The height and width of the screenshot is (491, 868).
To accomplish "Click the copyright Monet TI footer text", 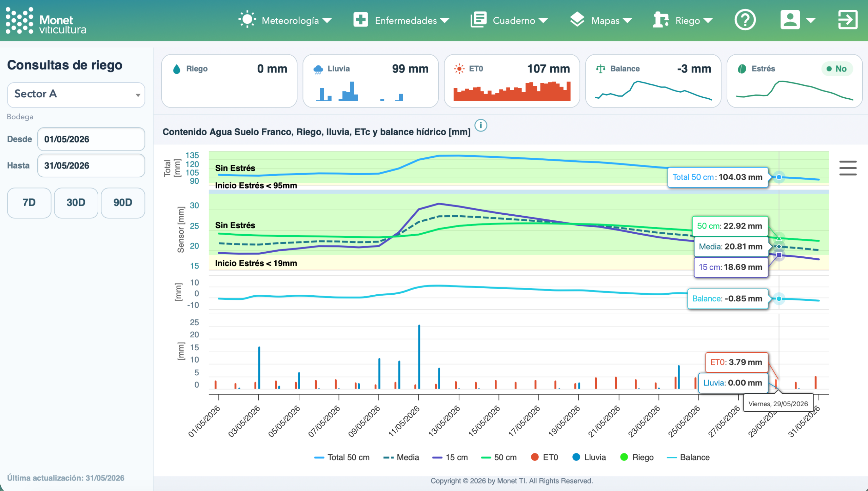I will pyautogui.click(x=512, y=481).
